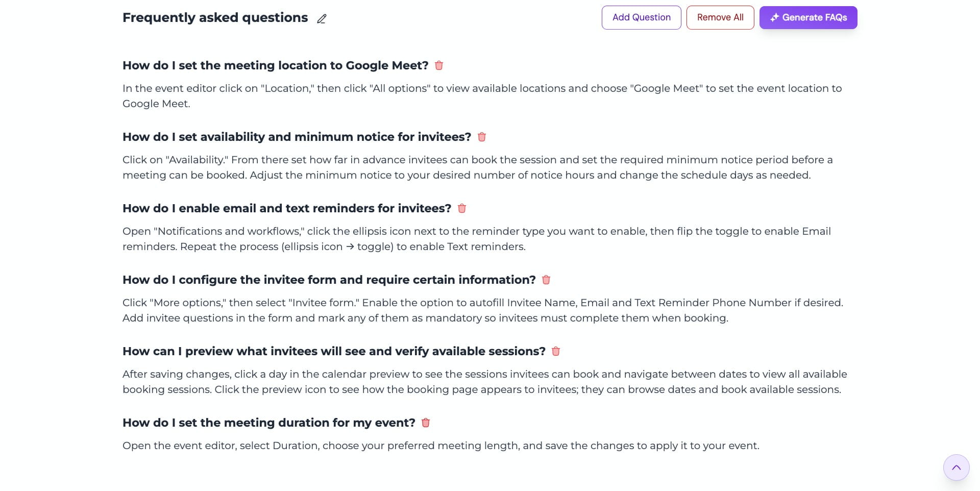Remove all FAQ entries
The image size is (980, 491).
tap(720, 17)
